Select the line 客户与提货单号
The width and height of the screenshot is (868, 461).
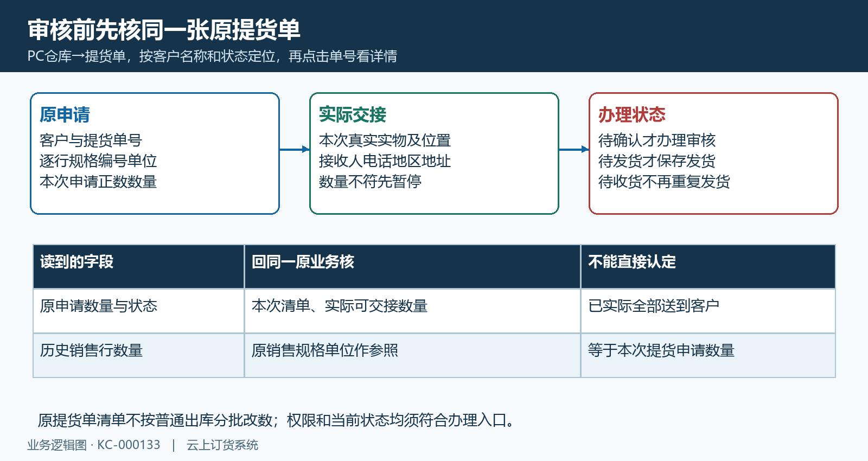pos(91,140)
